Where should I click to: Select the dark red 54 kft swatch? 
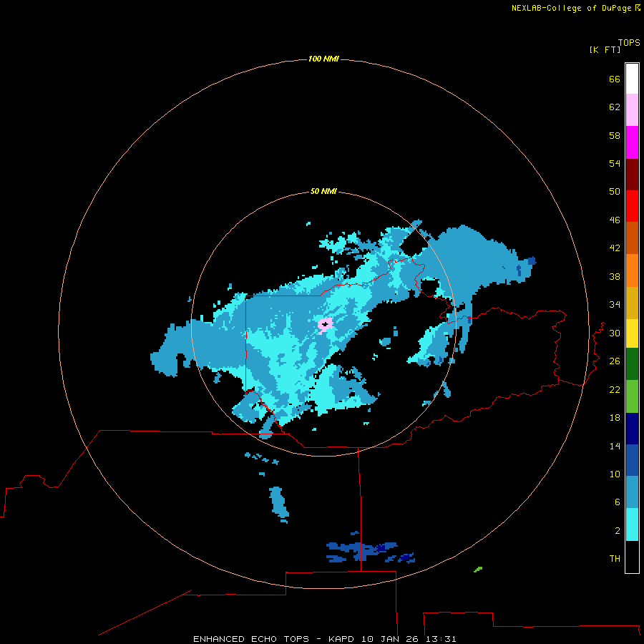(632, 174)
